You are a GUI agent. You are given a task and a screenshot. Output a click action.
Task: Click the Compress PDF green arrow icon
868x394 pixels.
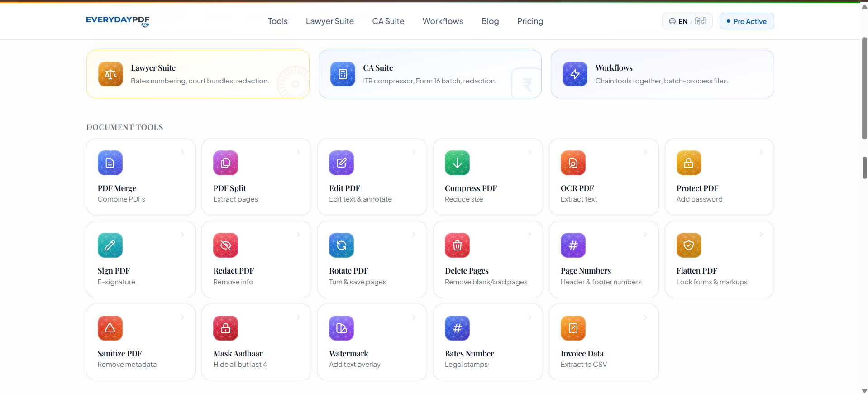tap(457, 163)
